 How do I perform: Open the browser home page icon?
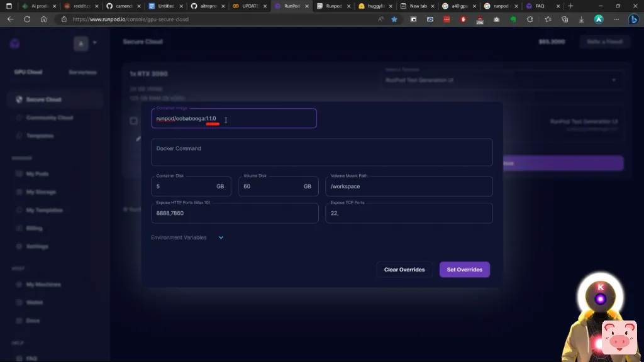coord(43,19)
